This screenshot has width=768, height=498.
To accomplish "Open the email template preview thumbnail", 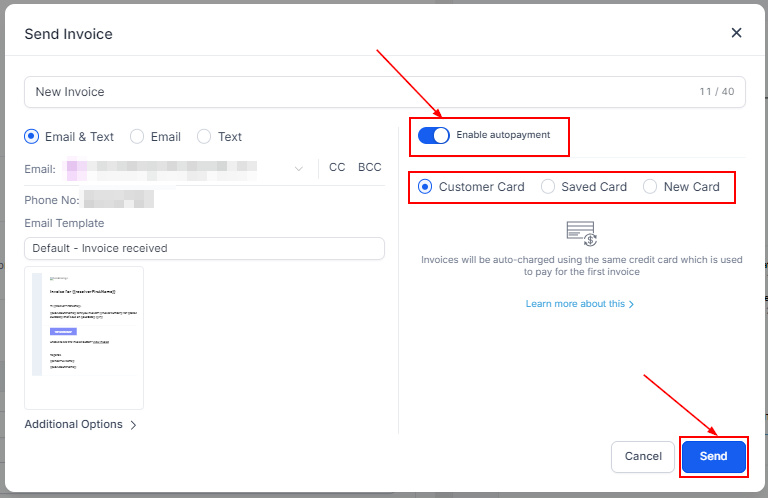I will (x=84, y=338).
